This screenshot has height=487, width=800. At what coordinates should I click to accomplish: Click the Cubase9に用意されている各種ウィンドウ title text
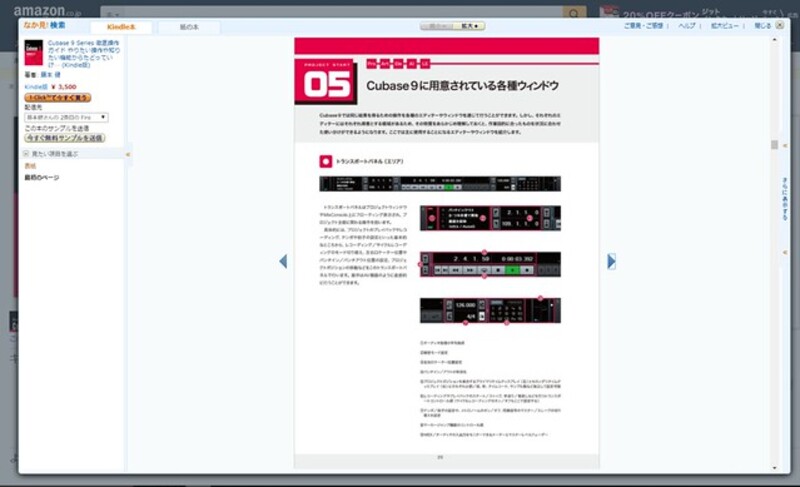click(x=462, y=86)
